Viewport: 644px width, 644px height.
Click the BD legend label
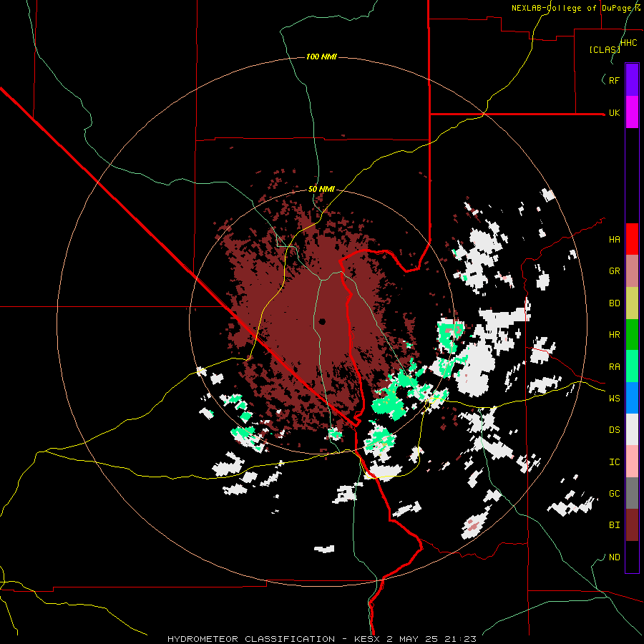[614, 303]
